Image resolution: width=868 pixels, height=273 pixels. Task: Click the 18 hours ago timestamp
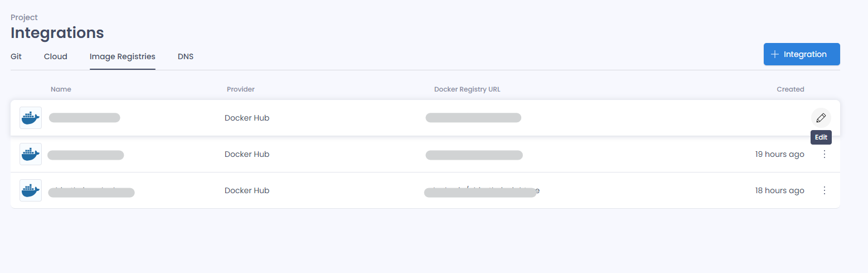coord(780,190)
